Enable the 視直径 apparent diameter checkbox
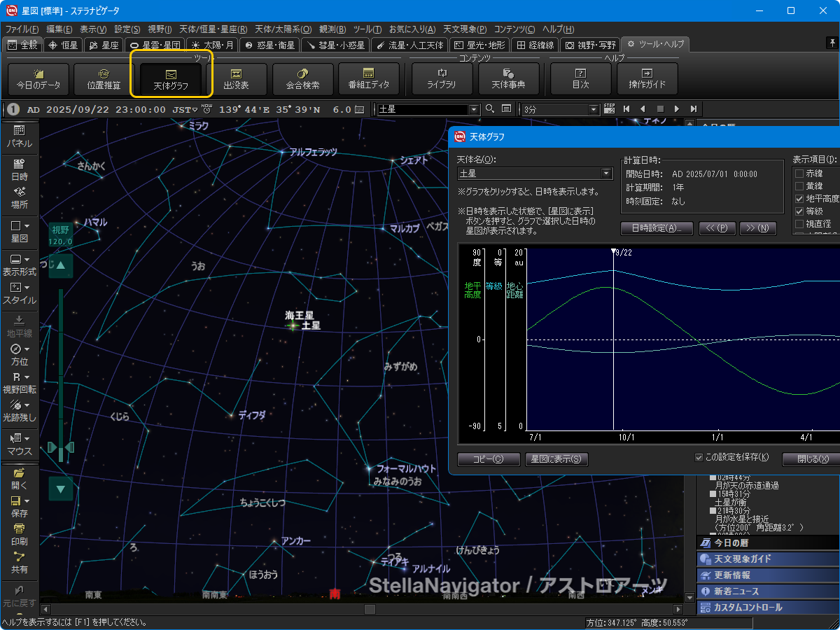This screenshot has height=630, width=840. [x=799, y=224]
